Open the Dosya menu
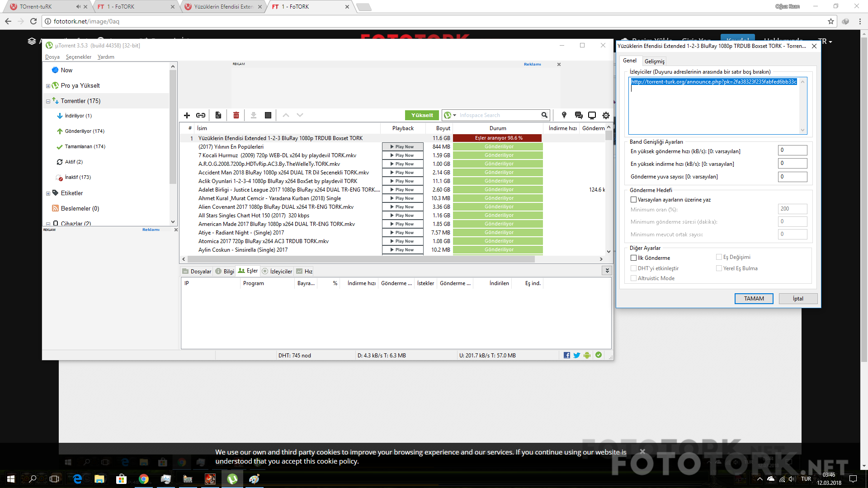868x488 pixels. click(x=52, y=57)
